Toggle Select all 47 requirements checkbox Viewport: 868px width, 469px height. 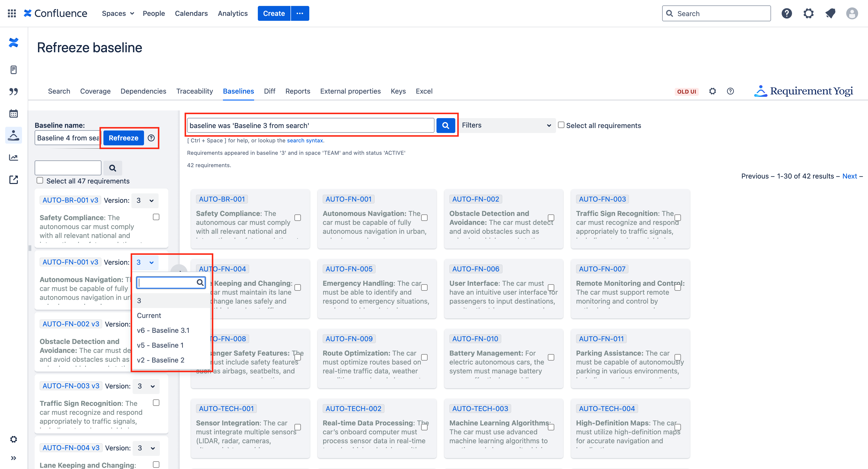[x=40, y=180]
